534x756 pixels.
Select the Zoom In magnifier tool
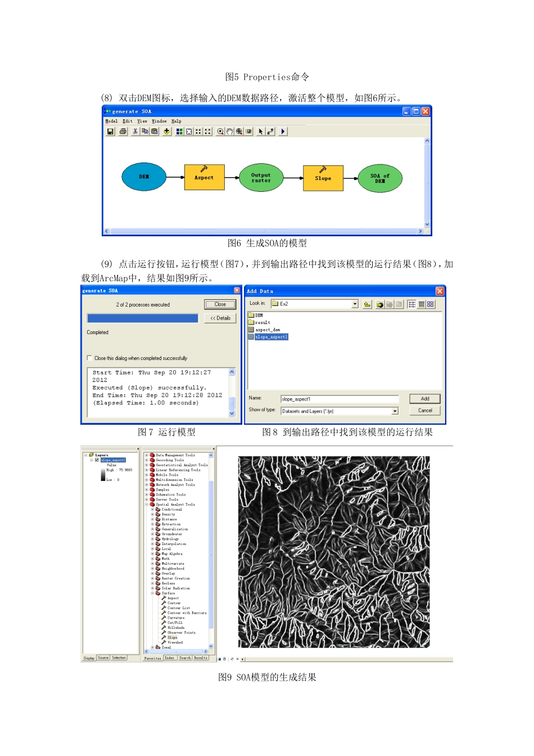point(220,132)
